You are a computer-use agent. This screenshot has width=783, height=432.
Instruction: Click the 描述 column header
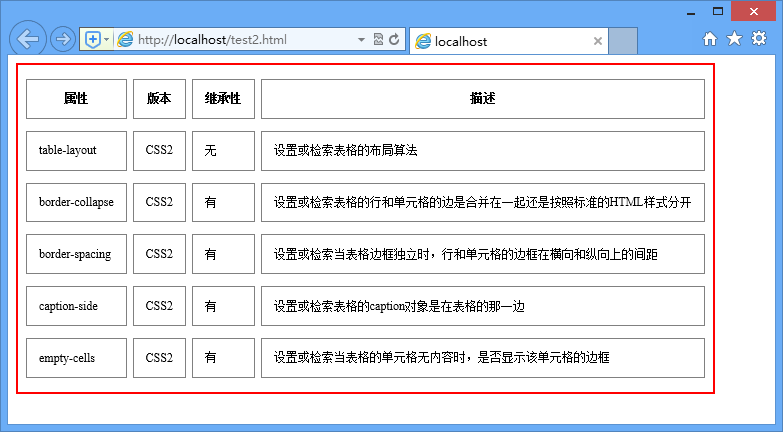pyautogui.click(x=482, y=99)
